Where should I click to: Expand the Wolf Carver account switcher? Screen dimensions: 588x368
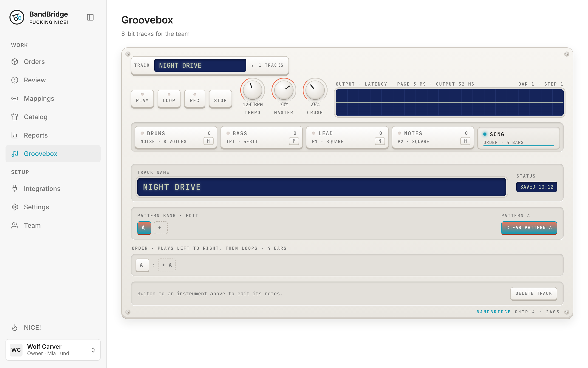pos(93,350)
